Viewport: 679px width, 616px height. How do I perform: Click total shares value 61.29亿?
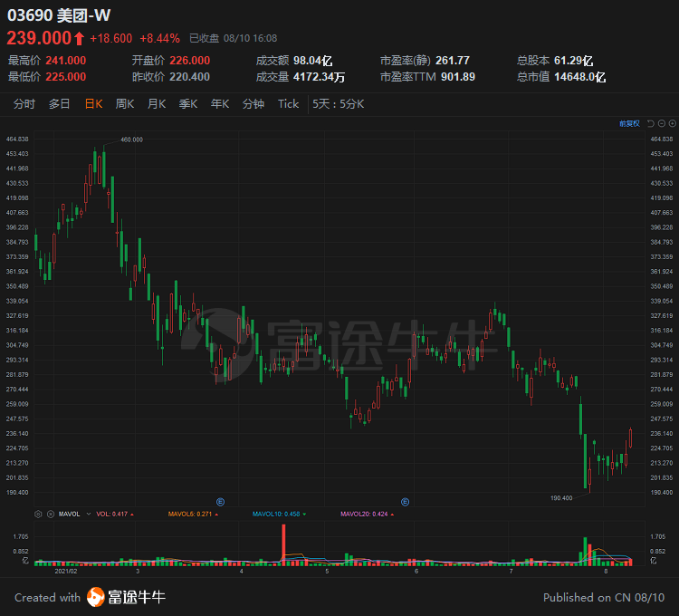coord(574,61)
